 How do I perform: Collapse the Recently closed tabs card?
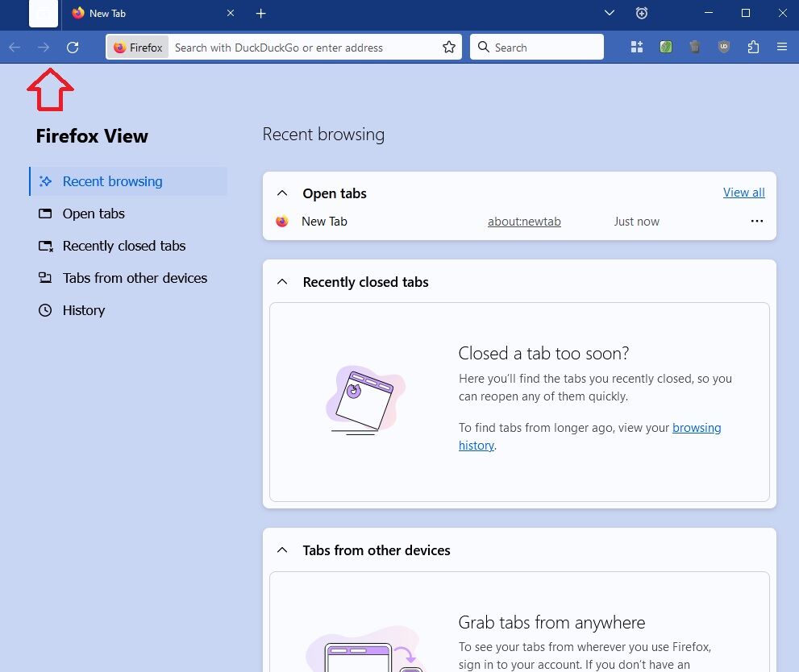[x=282, y=282]
